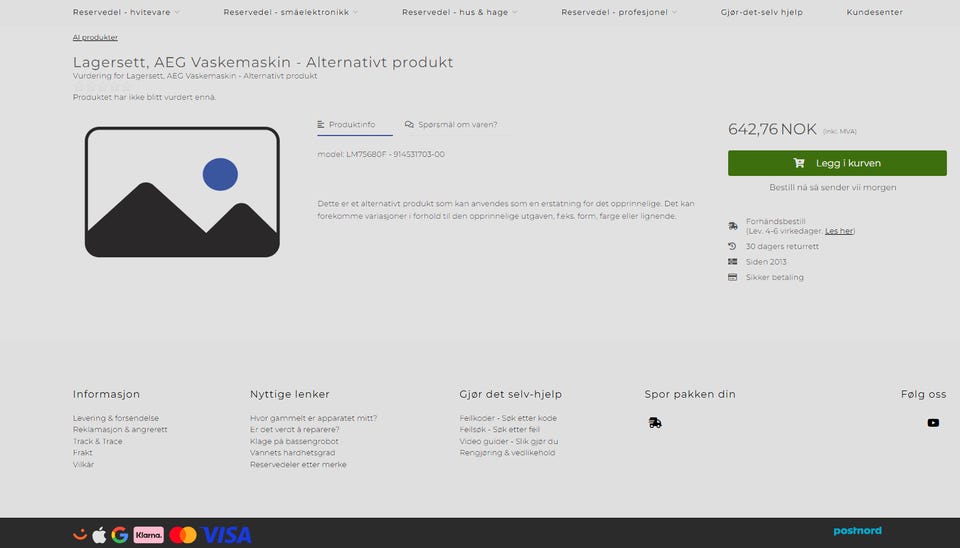Click the Al produkter breadcrumb link

click(x=95, y=37)
